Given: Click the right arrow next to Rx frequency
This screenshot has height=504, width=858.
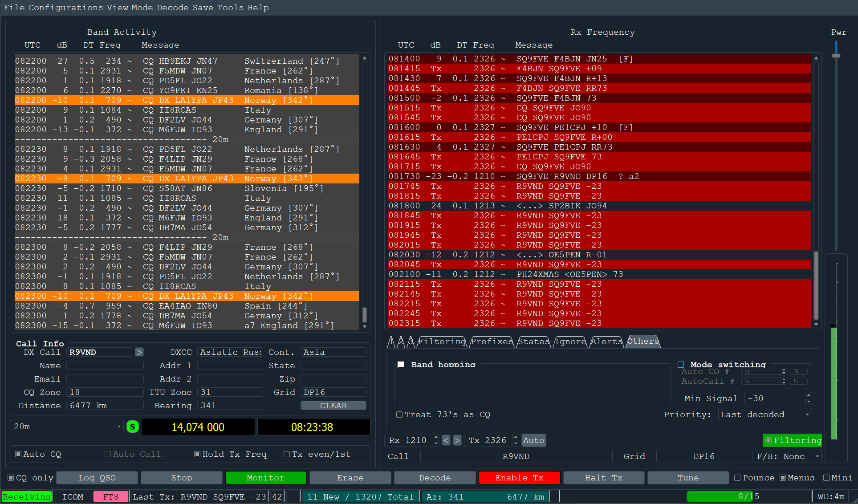Looking at the screenshot, I should [x=457, y=440].
